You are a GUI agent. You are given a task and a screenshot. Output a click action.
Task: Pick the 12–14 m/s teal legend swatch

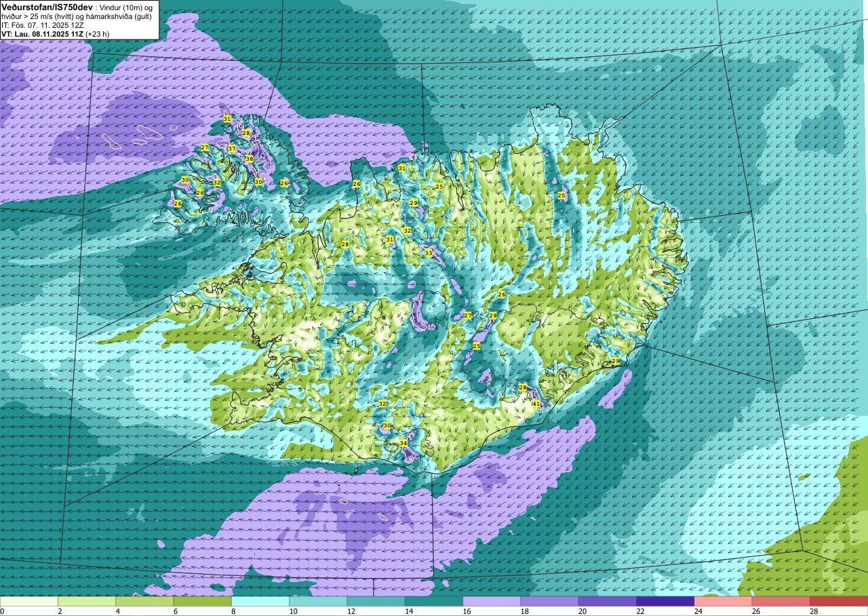click(376, 601)
